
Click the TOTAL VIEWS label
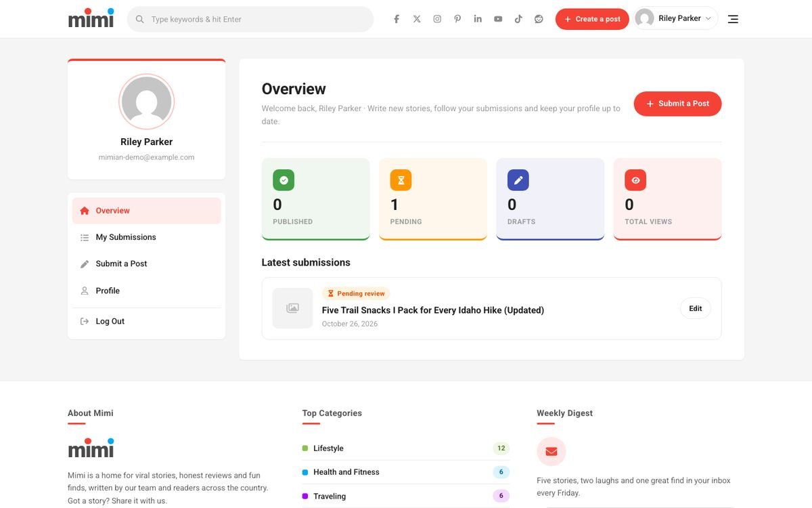pos(648,221)
